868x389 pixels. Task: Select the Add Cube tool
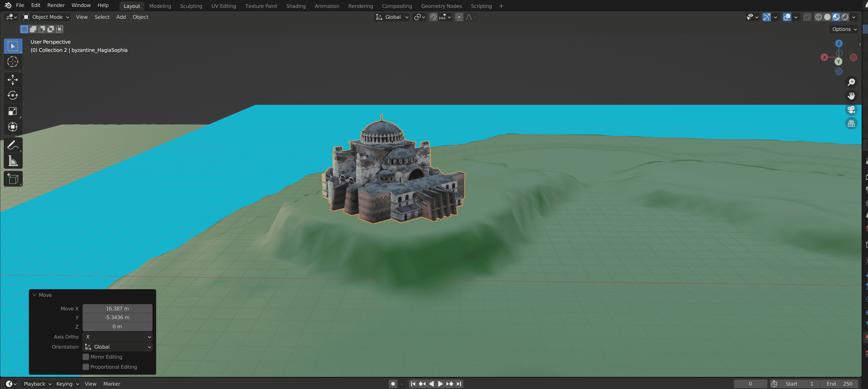tap(13, 179)
